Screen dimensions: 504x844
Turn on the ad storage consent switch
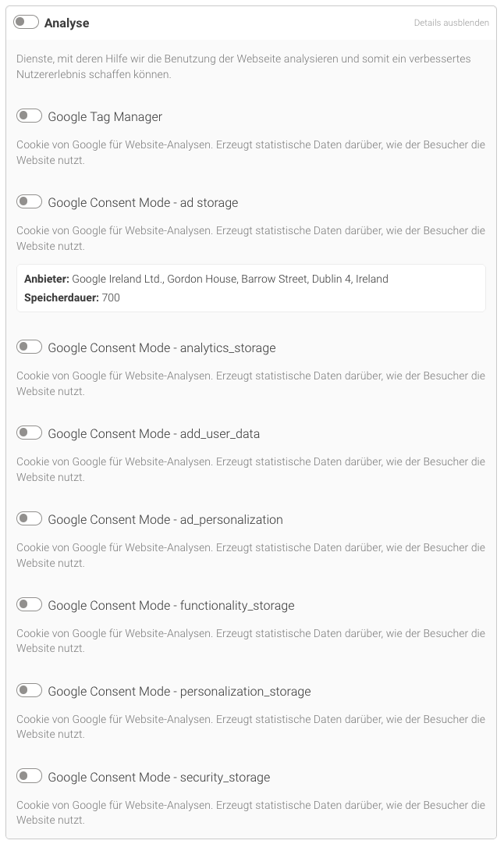[30, 202]
